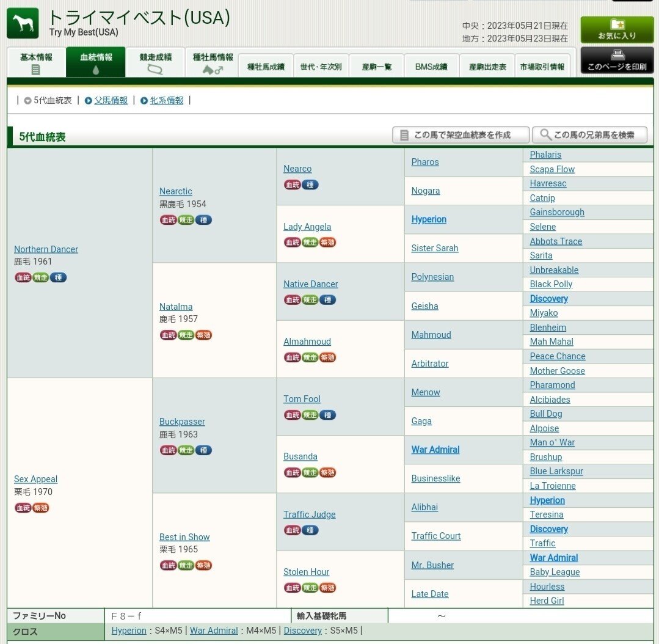This screenshot has height=644, width=659.
Task: Click Buckpasser's 競走 badge
Action: [186, 450]
